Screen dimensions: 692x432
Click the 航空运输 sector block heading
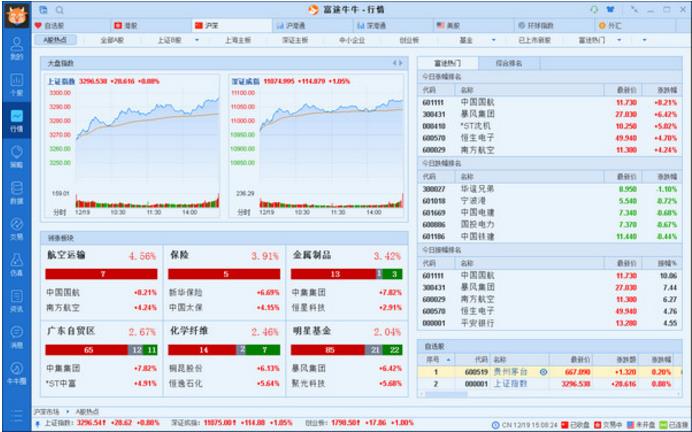pos(66,255)
